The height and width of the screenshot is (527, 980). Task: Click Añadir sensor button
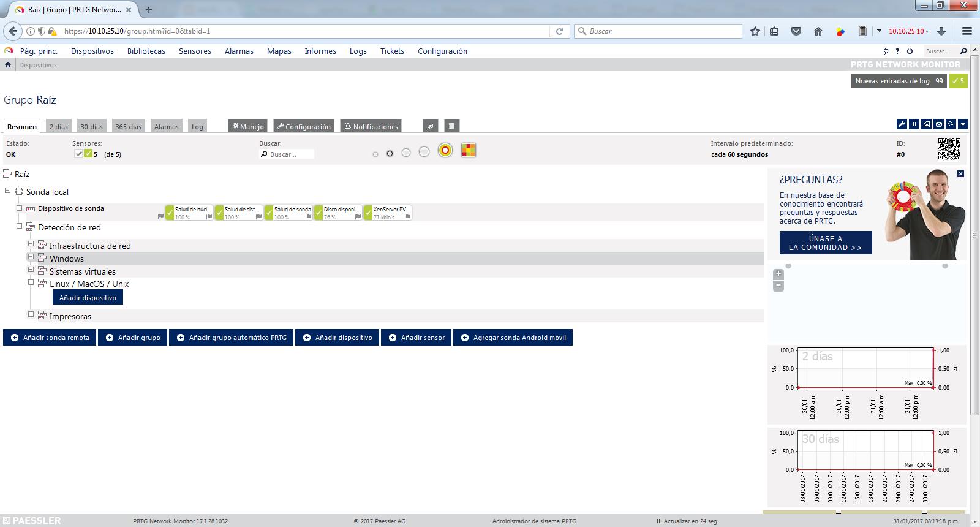pos(417,338)
